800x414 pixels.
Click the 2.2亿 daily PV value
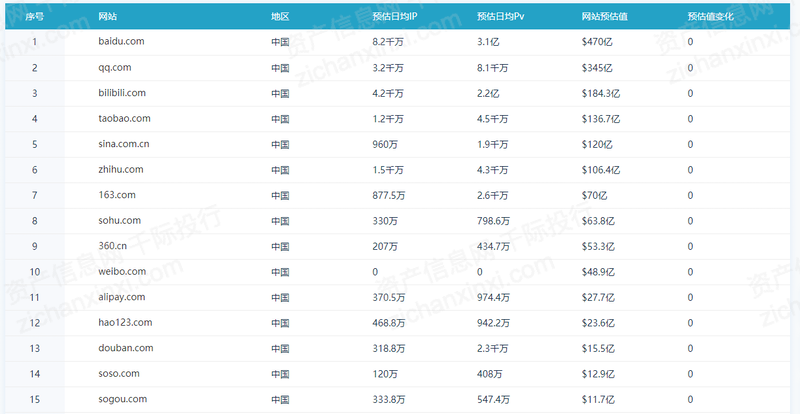488,93
